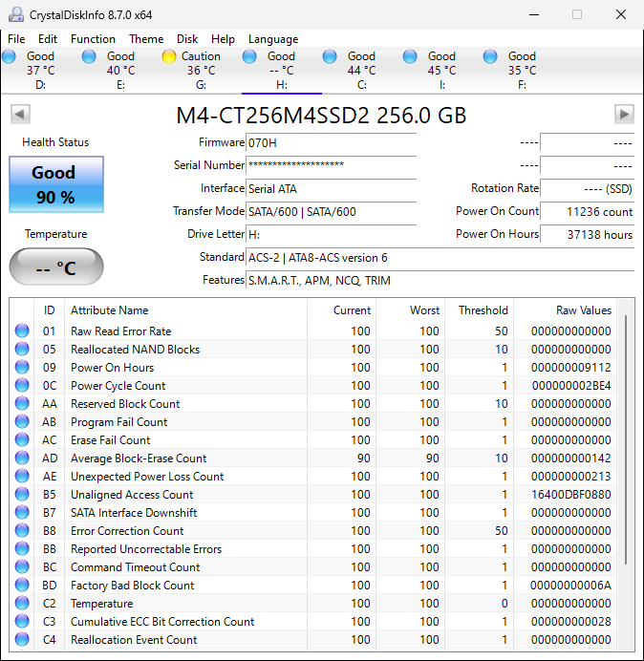The width and height of the screenshot is (644, 661).
Task: Click the Attribute Name column header
Action: (x=185, y=310)
